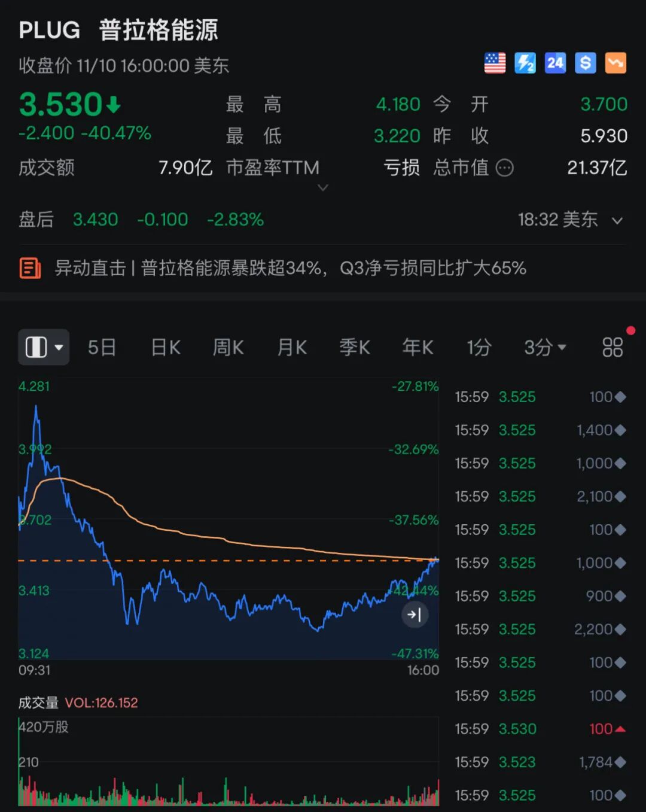Tap the 盘后 price 3.430

click(x=96, y=220)
